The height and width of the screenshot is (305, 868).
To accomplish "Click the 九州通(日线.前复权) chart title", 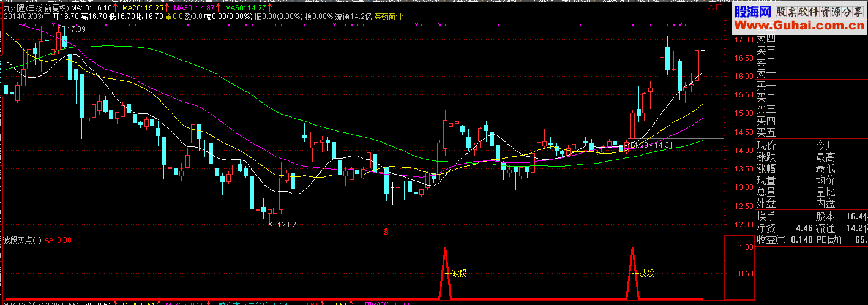I will click(36, 9).
